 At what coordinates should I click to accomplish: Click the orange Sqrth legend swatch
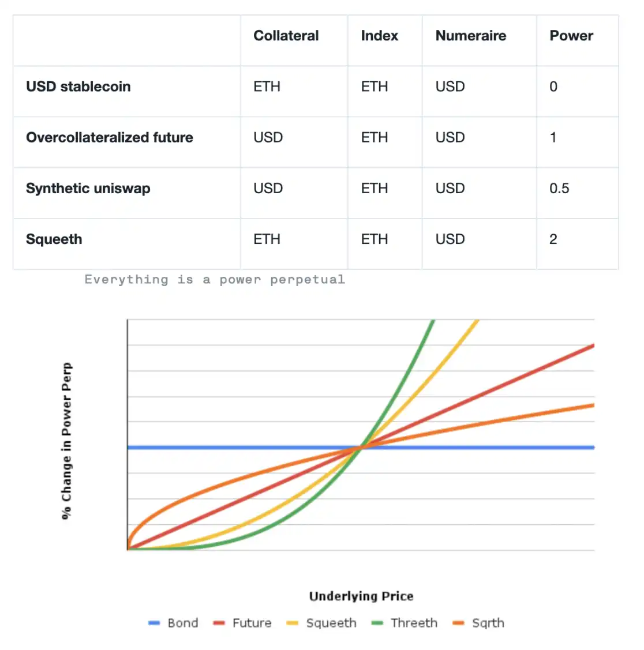[x=459, y=623]
